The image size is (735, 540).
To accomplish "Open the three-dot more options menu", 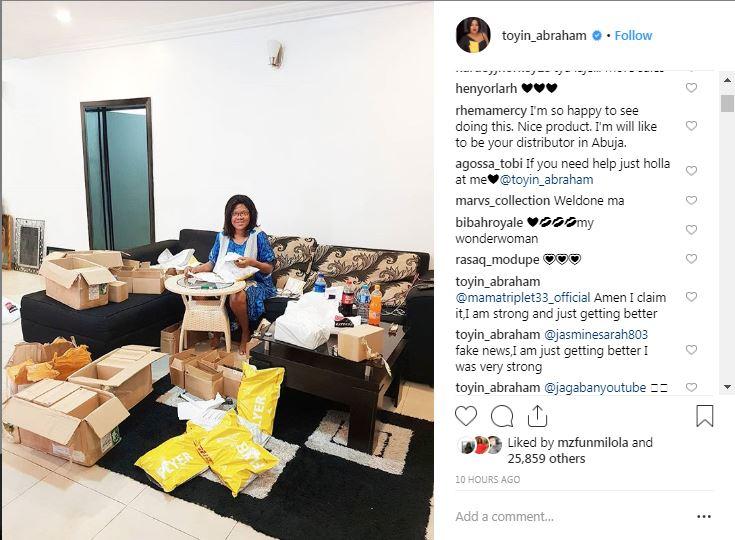I will coord(704,517).
